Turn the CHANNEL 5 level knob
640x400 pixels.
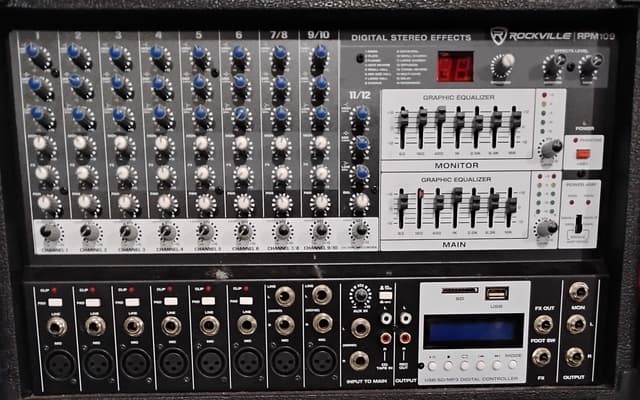click(206, 231)
